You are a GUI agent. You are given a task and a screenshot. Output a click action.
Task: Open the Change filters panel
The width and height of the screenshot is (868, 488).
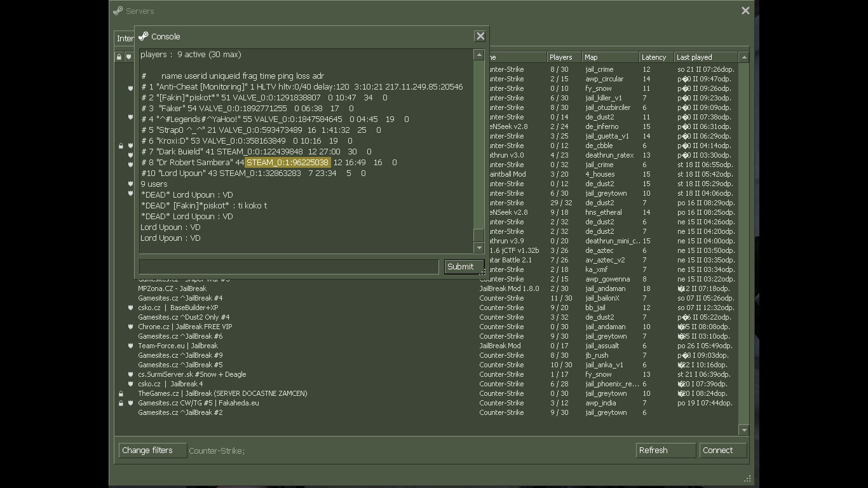tap(153, 451)
